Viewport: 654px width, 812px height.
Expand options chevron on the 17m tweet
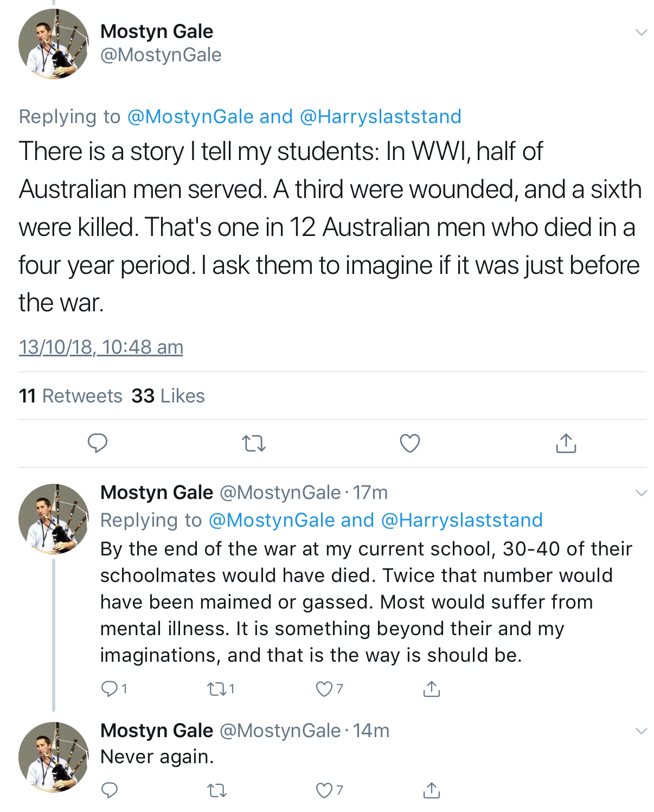tap(641, 493)
